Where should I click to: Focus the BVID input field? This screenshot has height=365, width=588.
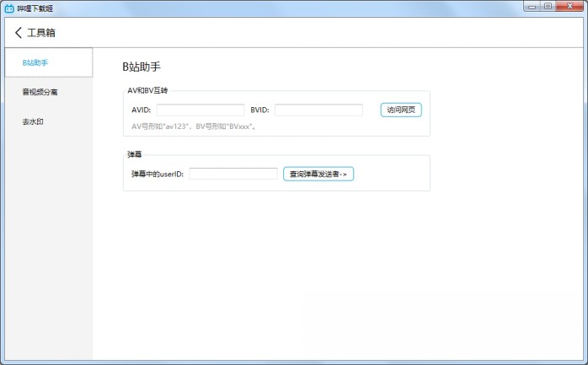point(318,110)
